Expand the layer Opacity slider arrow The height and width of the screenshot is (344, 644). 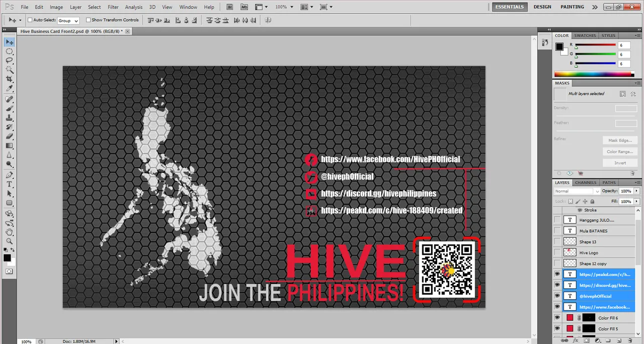637,191
